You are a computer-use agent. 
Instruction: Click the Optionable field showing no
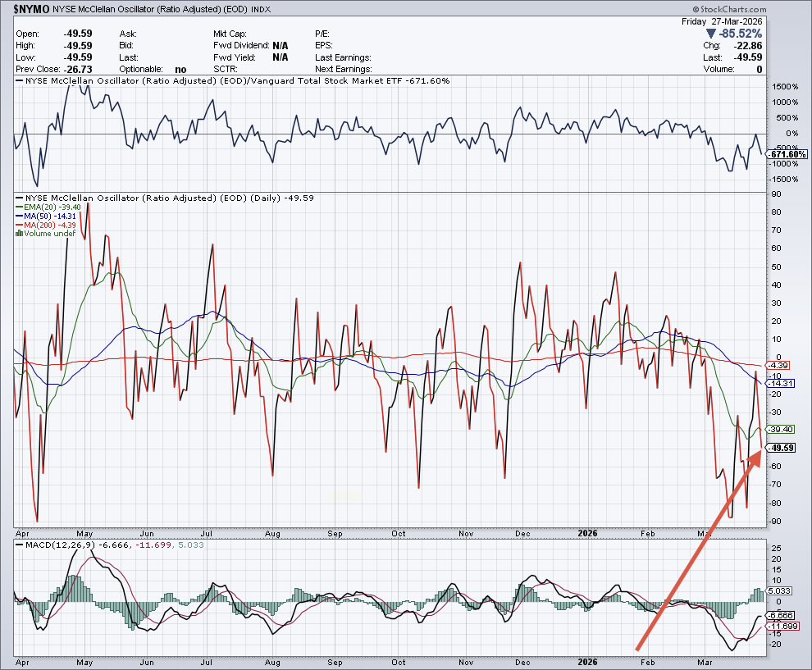(x=180, y=70)
